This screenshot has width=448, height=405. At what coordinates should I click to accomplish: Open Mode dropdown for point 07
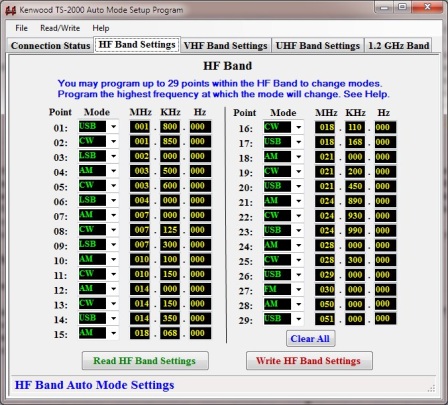coord(113,215)
